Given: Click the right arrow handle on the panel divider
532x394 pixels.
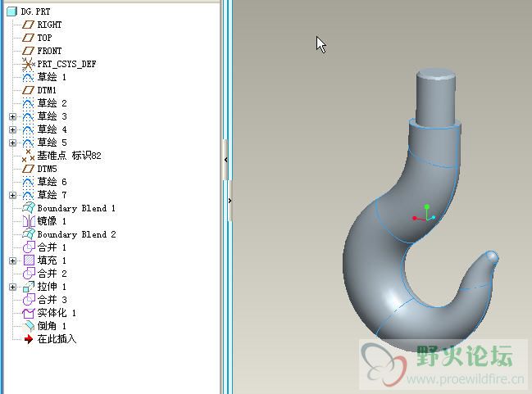Looking at the screenshot, I should [230, 201].
